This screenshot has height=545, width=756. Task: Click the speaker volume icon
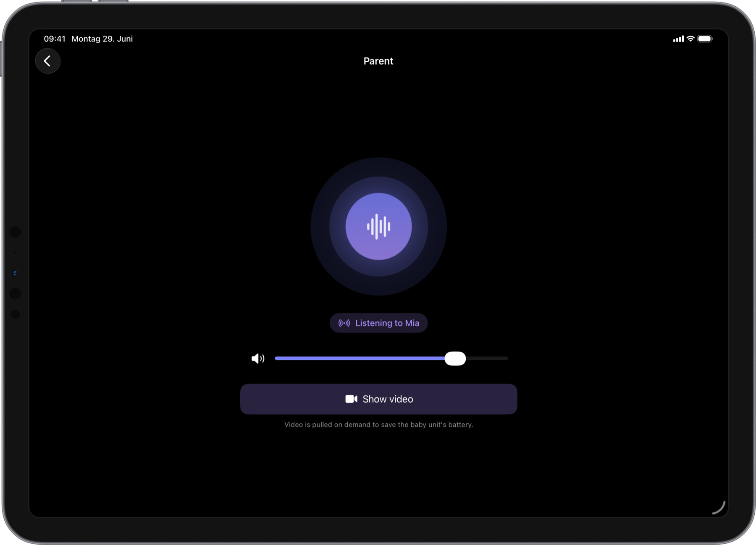258,358
